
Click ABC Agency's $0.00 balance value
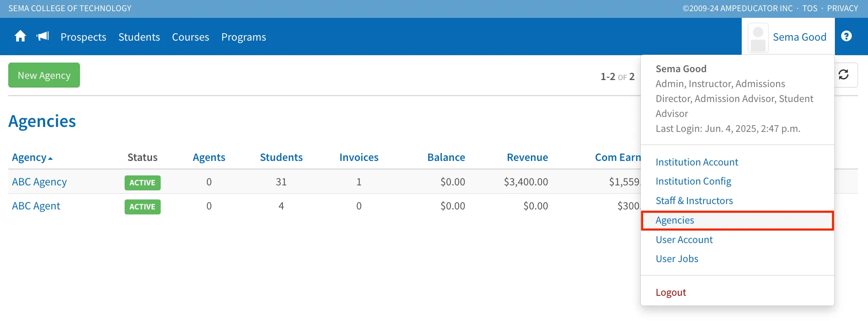pyautogui.click(x=453, y=182)
